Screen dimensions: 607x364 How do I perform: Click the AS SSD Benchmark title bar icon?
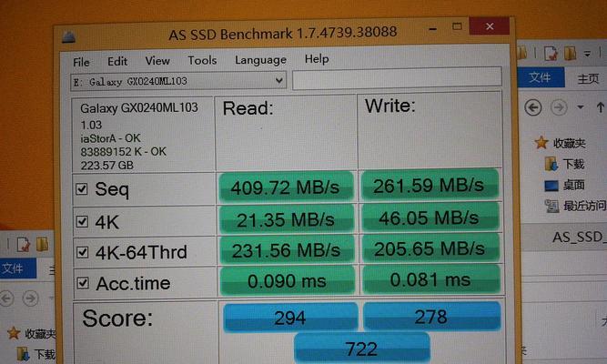tap(68, 37)
